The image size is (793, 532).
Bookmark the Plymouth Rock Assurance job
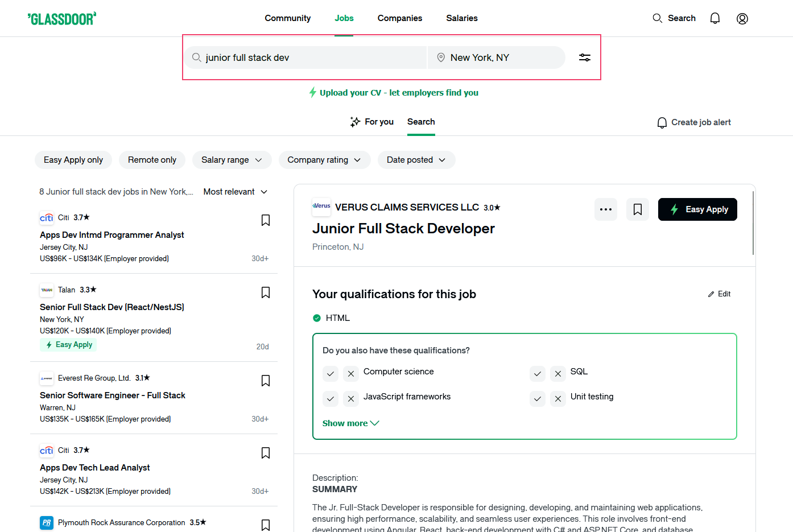point(266,525)
